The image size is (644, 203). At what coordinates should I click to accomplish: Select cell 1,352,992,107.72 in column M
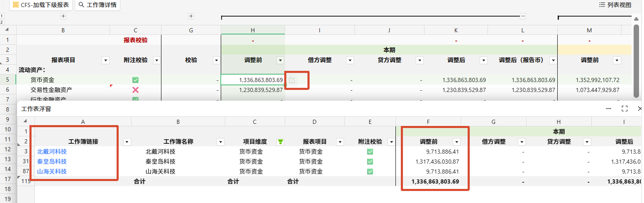(589, 80)
